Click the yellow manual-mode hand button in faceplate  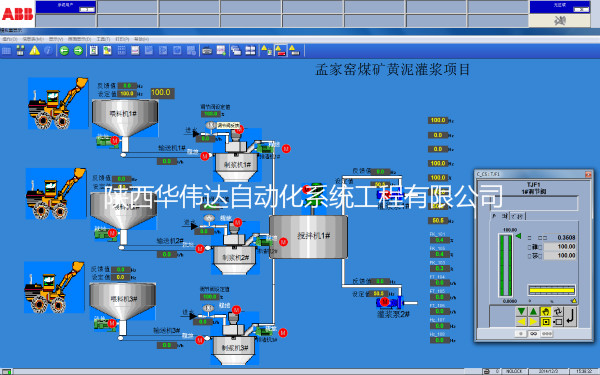[x=545, y=311]
